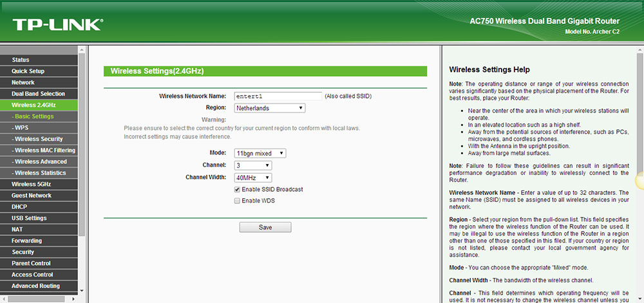The width and height of the screenshot is (644, 303).
Task: Click the '(Also called SSID)' text
Action: pyautogui.click(x=348, y=96)
